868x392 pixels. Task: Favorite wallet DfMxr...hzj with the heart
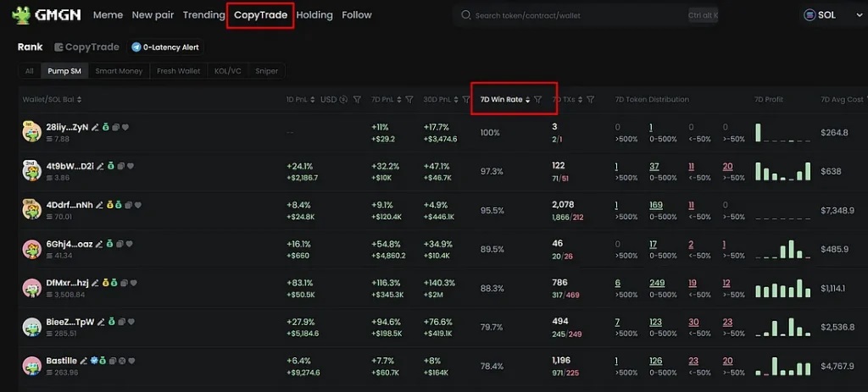133,283
